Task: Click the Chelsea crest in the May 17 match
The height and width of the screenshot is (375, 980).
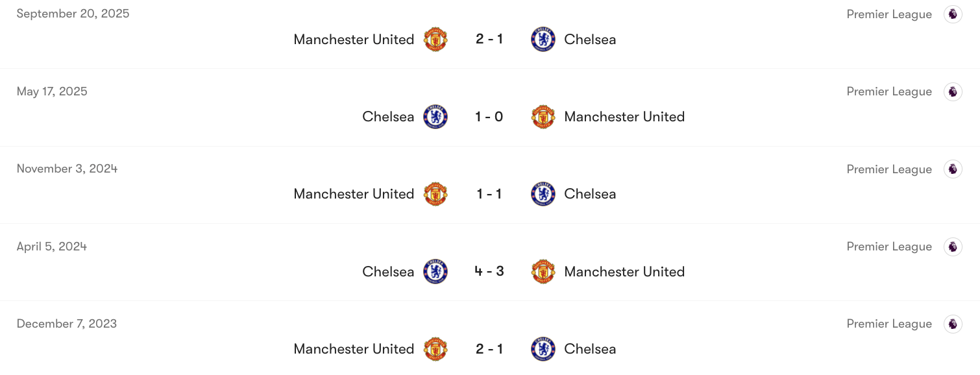Action: tap(435, 117)
